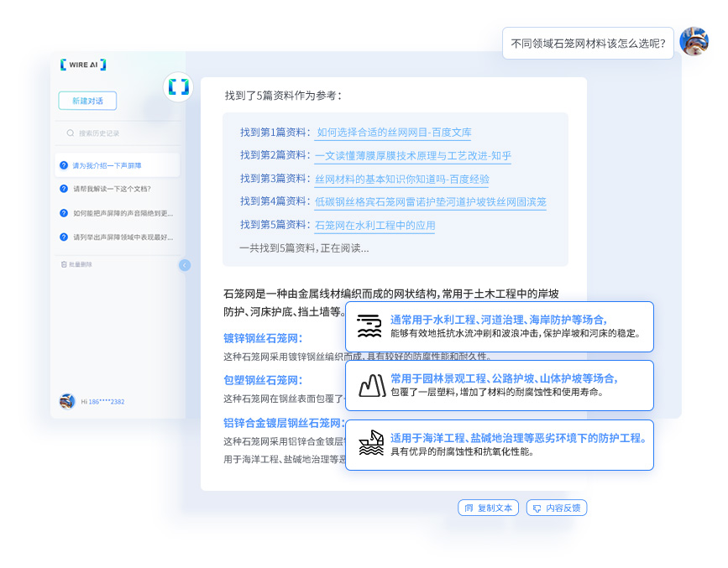Image resolution: width=728 pixels, height=568 pixels.
Task: Click the profile avatar at the sidebar bottom
Action: (67, 401)
